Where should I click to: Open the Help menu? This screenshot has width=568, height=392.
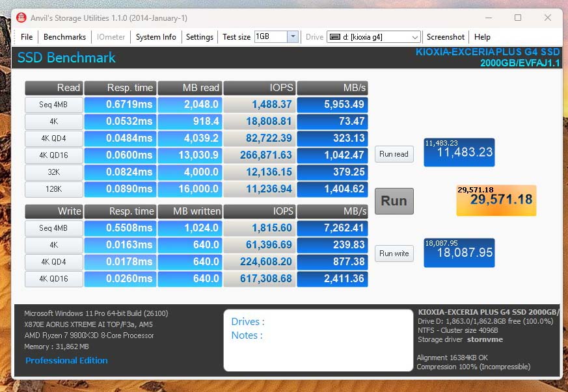coord(482,37)
